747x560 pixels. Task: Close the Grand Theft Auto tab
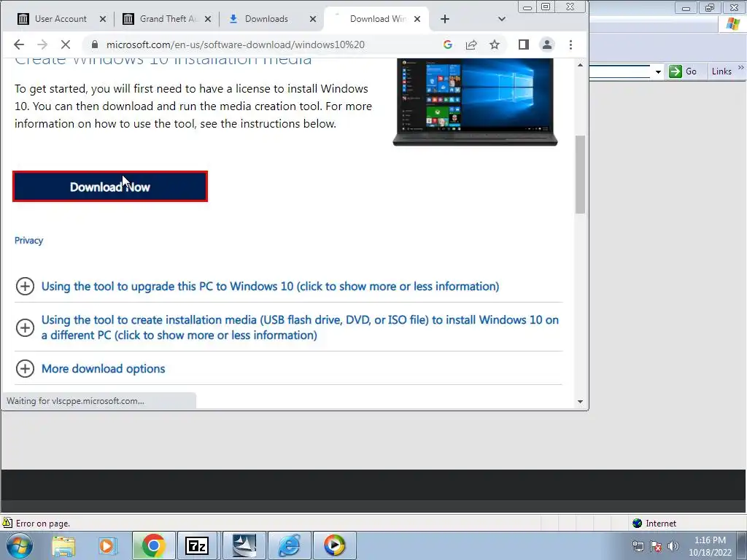pyautogui.click(x=208, y=19)
